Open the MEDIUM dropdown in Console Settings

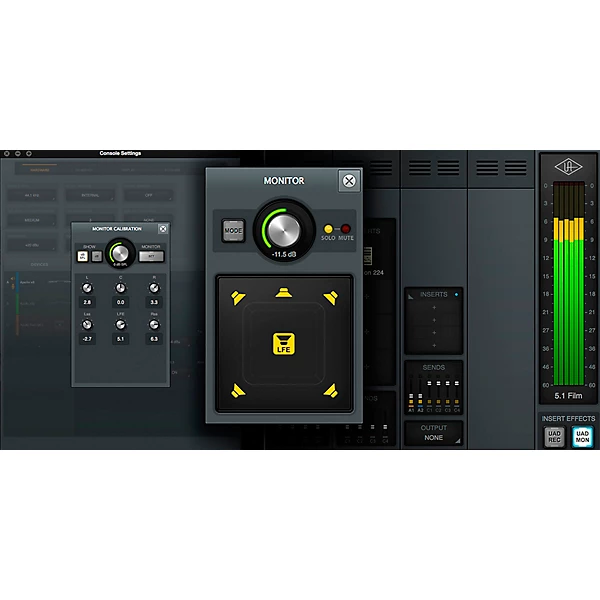pos(32,220)
